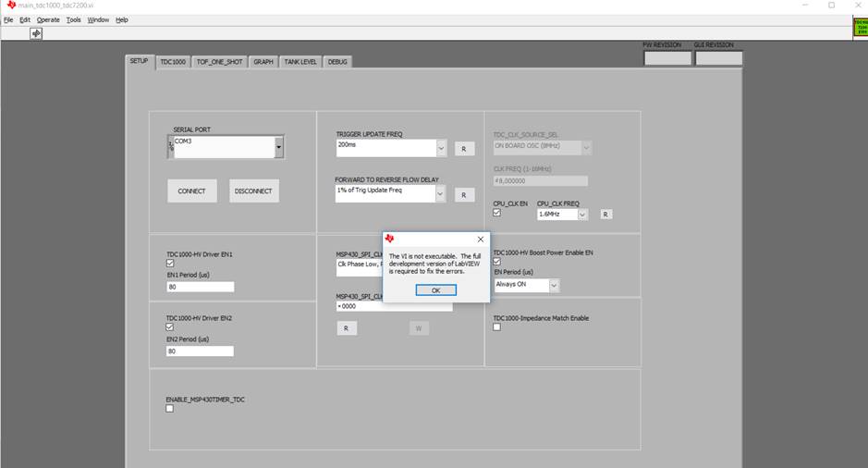This screenshot has width=868, height=468.
Task: Expand FORWARD TO REVERSE FLOW DELAY dropdown
Action: tap(440, 194)
